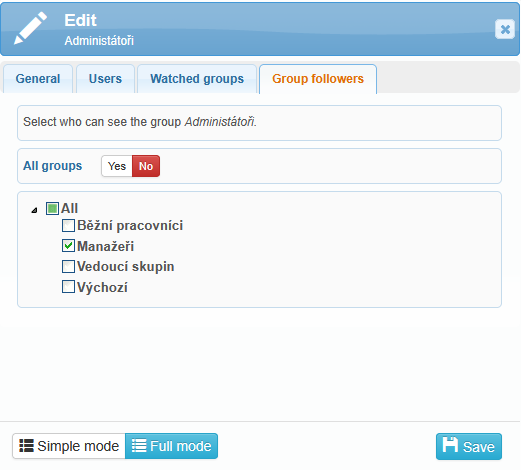Screen dimensions: 521x470
Task: Click the list icon on Simple mode
Action: click(x=26, y=446)
